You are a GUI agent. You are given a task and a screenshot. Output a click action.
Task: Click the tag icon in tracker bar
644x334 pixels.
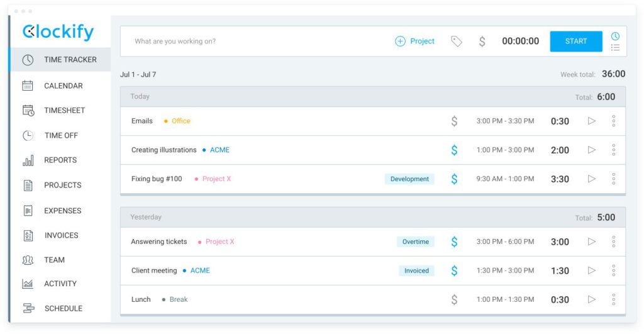457,42
